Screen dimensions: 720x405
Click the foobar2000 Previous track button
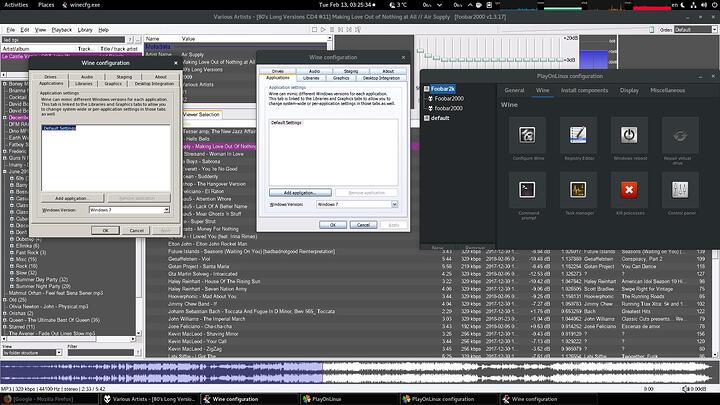[x=341, y=29]
